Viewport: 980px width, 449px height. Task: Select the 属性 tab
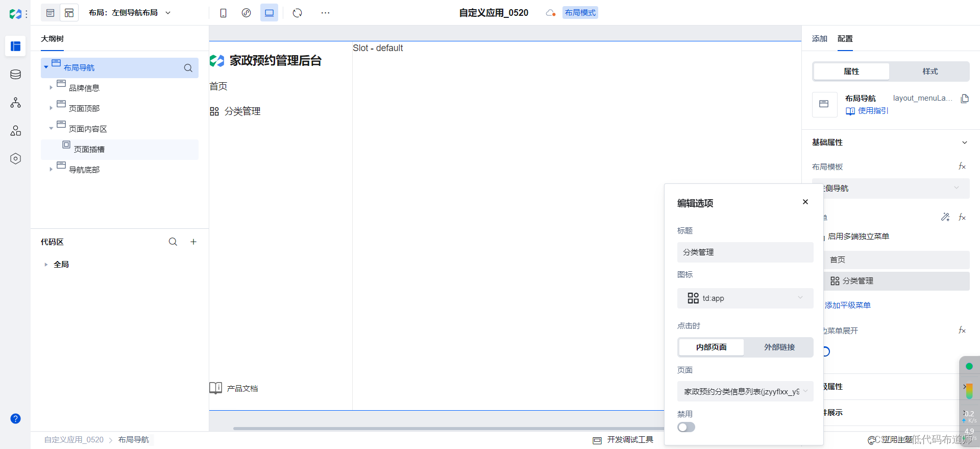[x=851, y=72]
